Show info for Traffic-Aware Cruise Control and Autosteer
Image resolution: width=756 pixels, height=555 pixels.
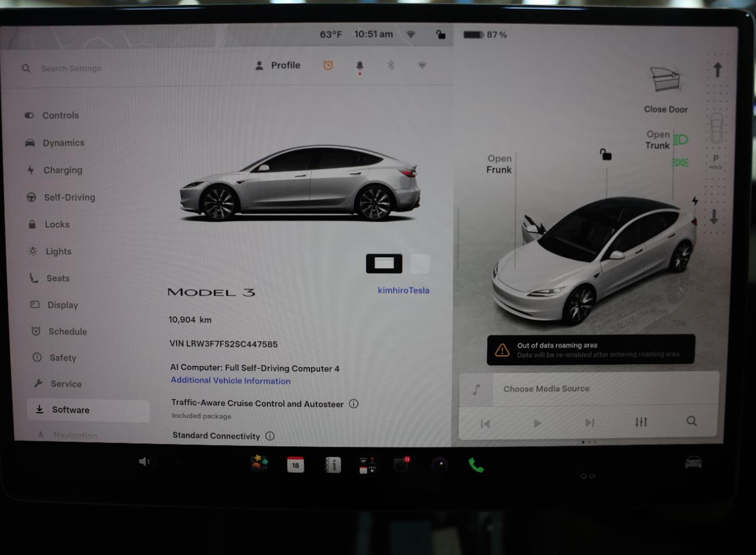[353, 404]
